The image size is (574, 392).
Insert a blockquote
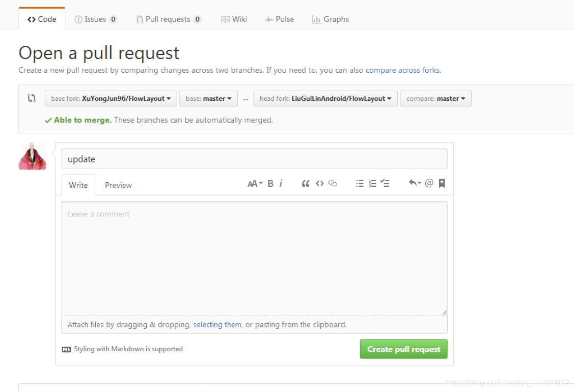(305, 183)
